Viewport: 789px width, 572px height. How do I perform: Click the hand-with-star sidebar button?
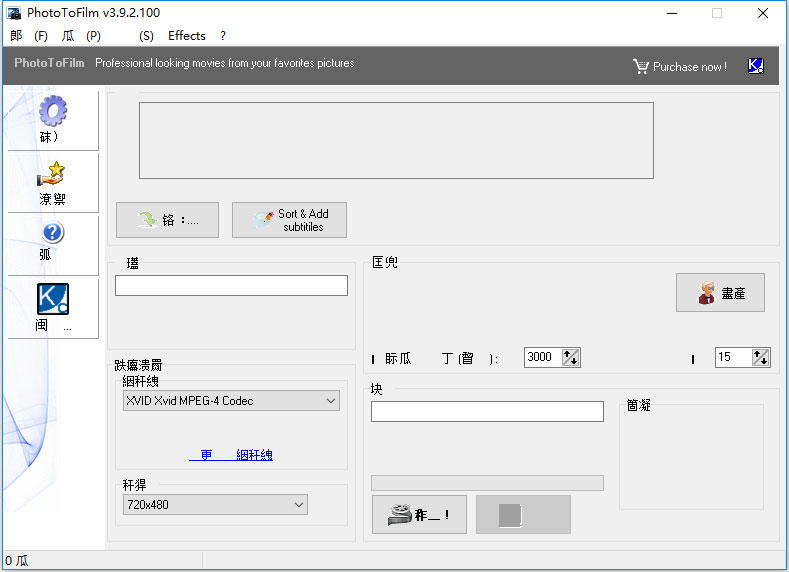coord(52,182)
